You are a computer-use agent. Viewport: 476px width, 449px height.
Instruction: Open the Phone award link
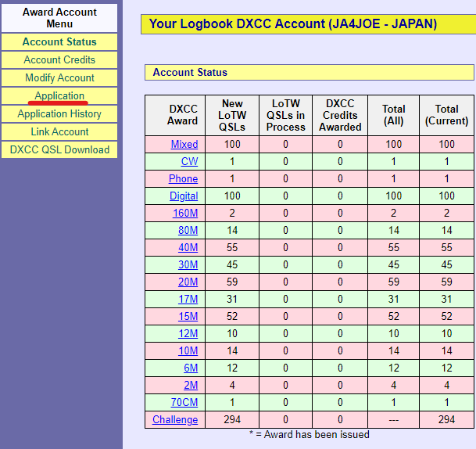tap(184, 178)
